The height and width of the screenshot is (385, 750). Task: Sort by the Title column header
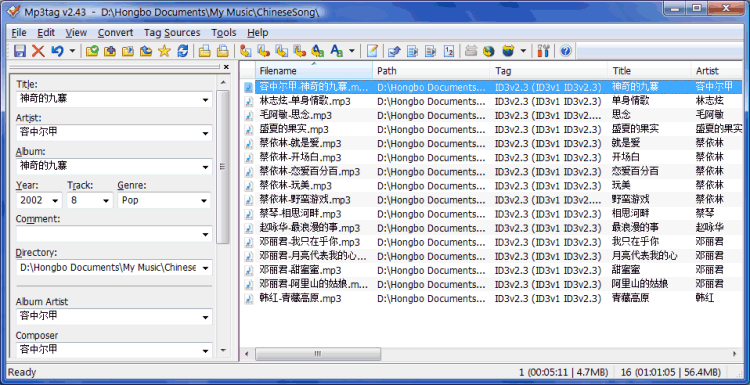(650, 71)
